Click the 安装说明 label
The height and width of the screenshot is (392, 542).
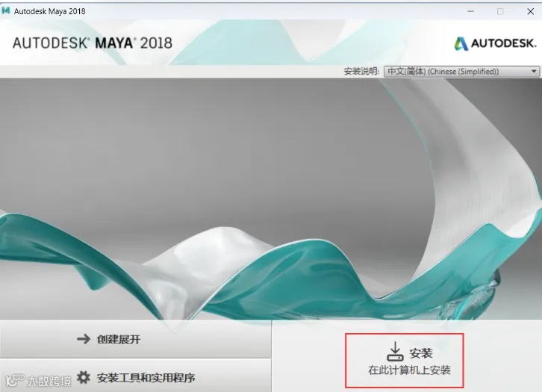pos(361,71)
